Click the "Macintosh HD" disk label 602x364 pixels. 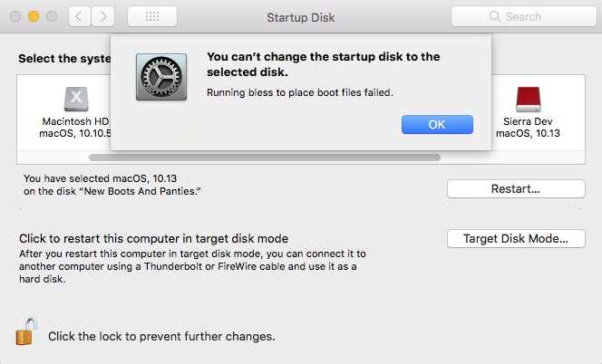point(74,121)
